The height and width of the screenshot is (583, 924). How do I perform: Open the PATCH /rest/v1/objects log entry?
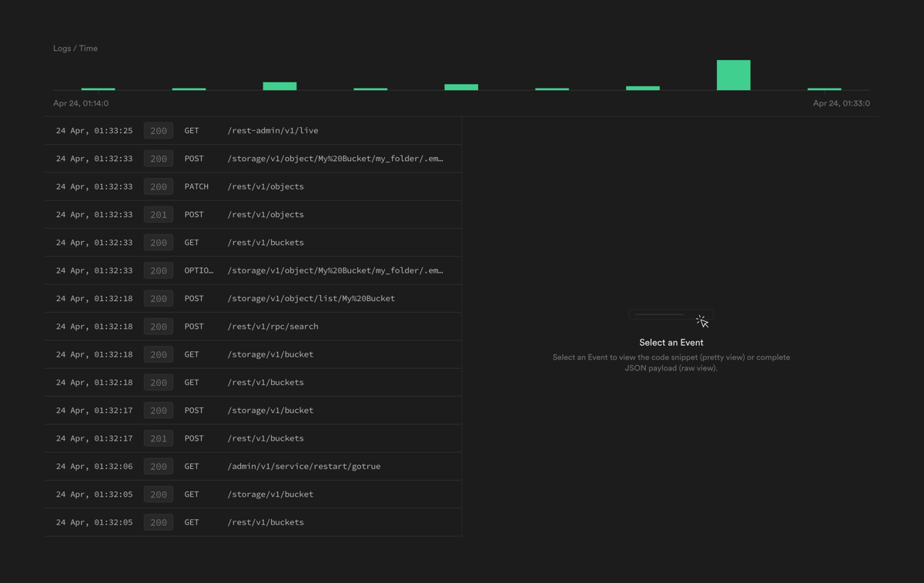point(254,186)
